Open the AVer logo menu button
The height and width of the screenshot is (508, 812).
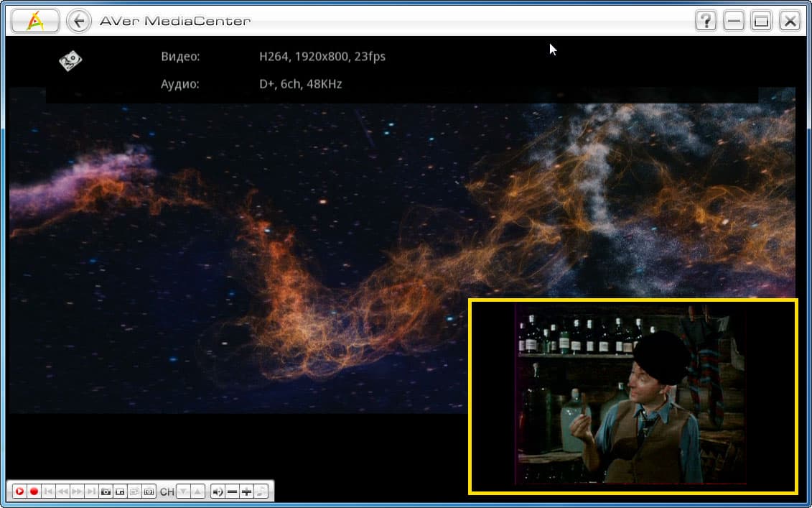[x=35, y=22]
